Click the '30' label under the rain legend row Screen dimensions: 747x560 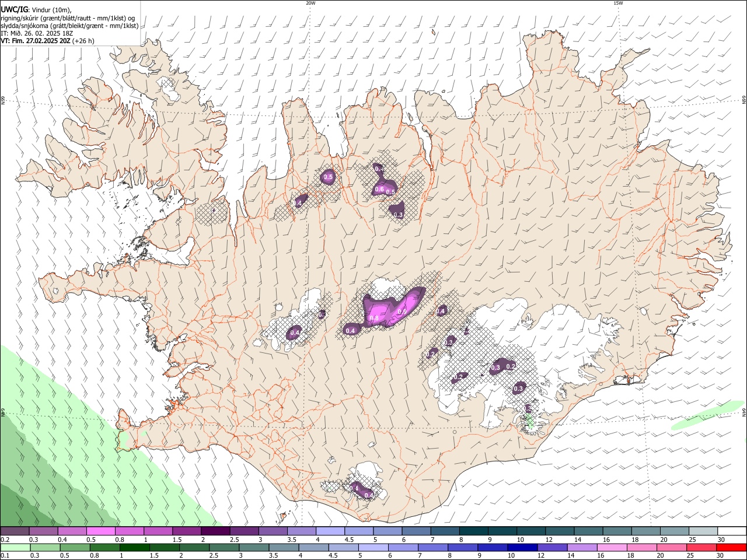pos(721,555)
